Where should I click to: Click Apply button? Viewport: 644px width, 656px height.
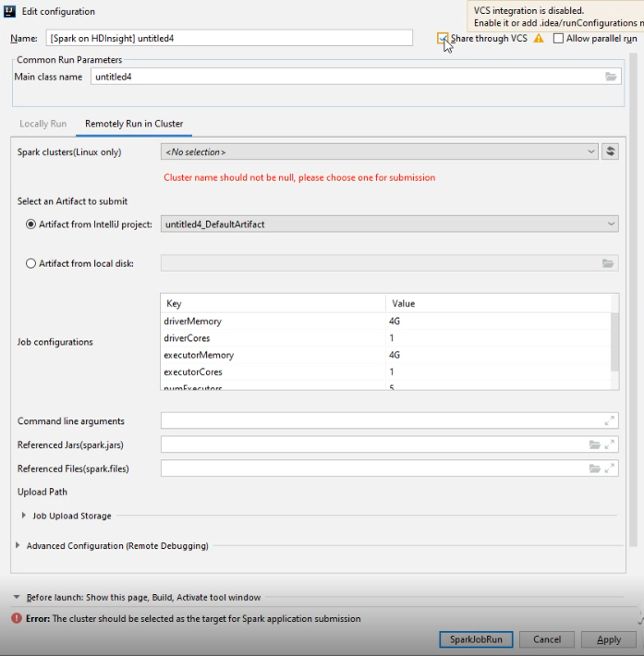coord(609,639)
